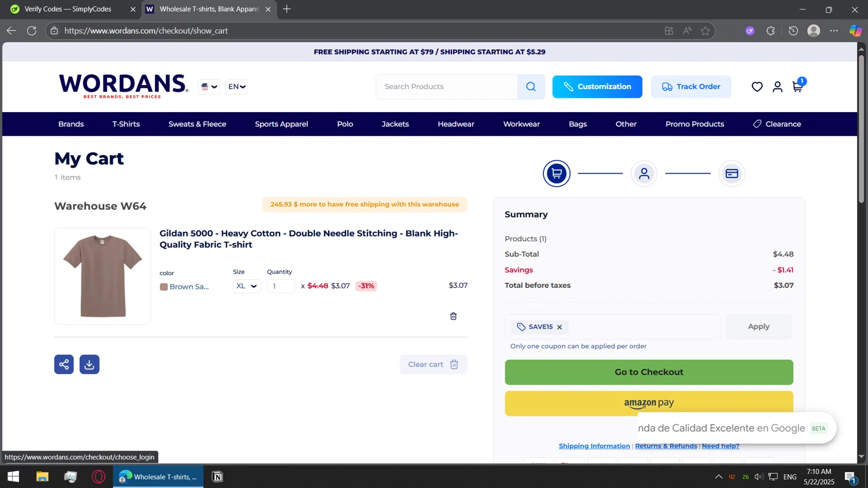This screenshot has width=868, height=488.
Task: Open the Clearance menu
Action: (x=777, y=124)
